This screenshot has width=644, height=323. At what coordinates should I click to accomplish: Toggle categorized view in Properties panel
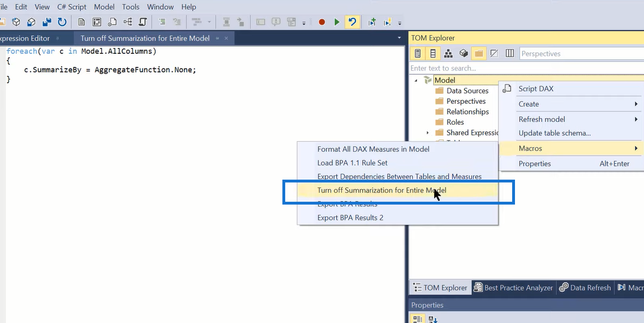[x=418, y=319]
